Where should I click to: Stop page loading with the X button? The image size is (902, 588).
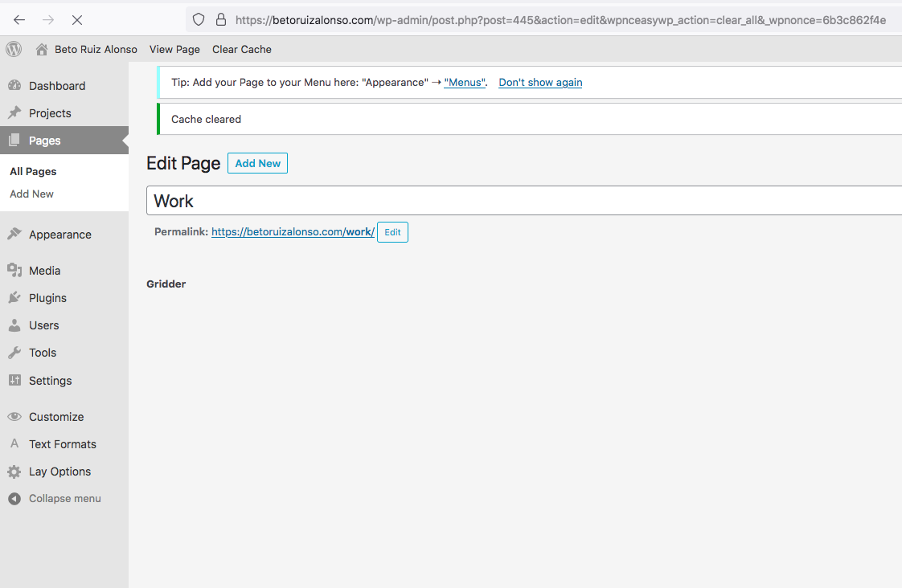click(77, 20)
